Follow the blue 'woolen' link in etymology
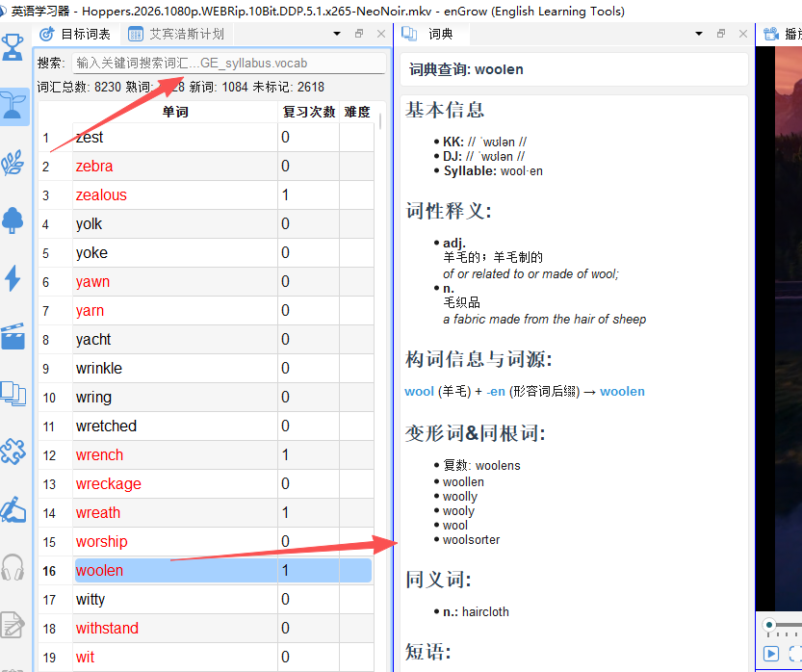Image resolution: width=802 pixels, height=672 pixels. [x=622, y=392]
